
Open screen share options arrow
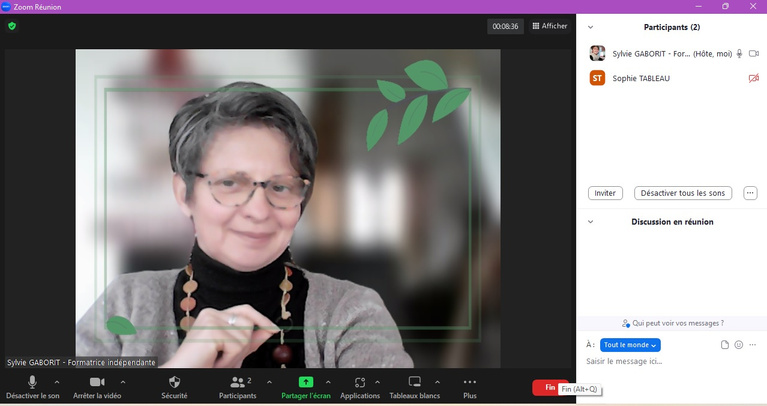click(328, 382)
